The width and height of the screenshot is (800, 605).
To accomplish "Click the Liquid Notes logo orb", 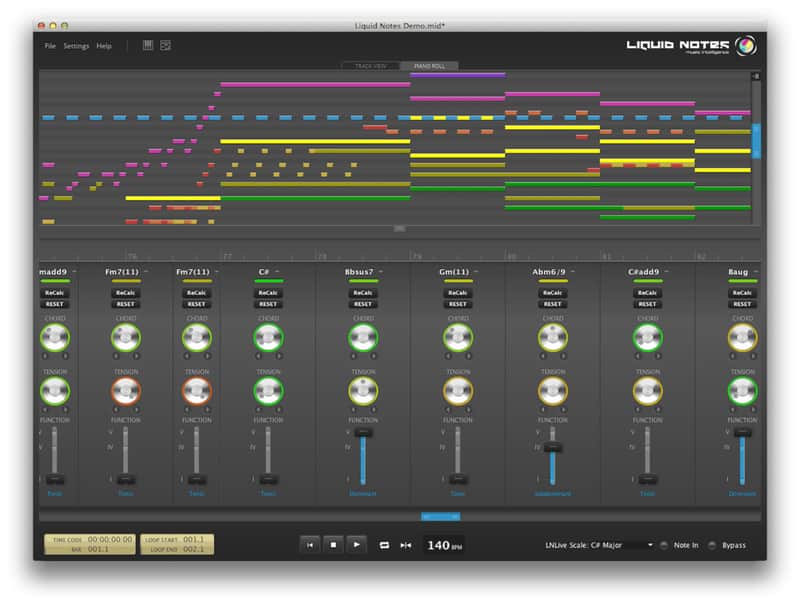I will (745, 46).
